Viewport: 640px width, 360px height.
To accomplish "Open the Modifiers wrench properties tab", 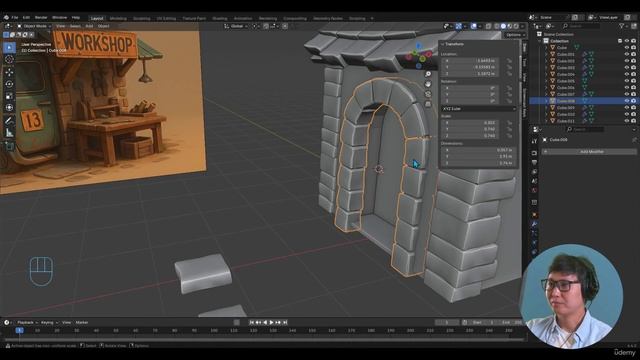I will coord(534,224).
